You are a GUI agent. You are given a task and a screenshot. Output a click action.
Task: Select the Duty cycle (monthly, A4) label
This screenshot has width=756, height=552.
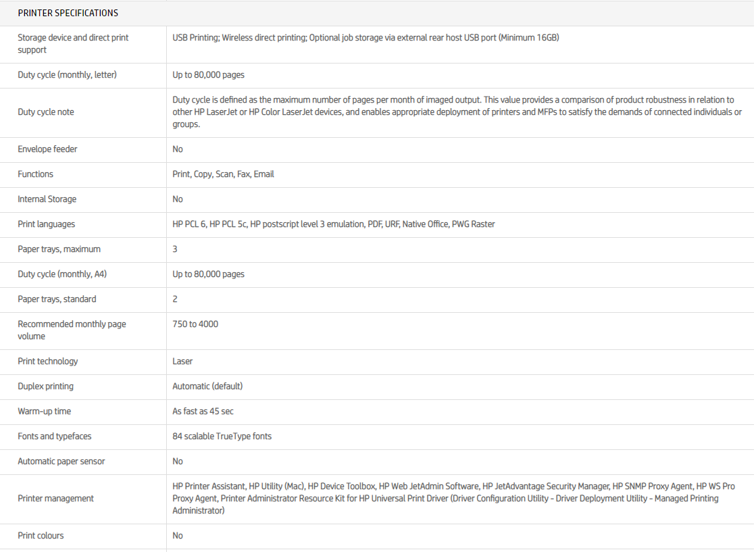(64, 274)
